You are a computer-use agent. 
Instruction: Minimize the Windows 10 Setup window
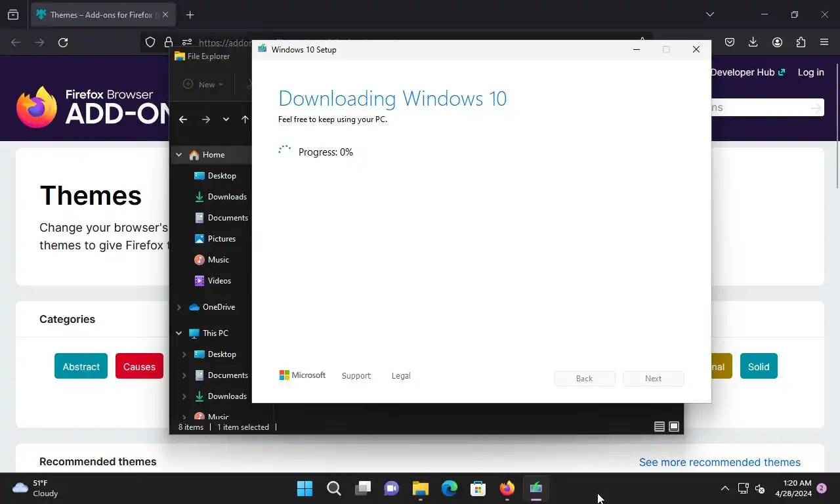coord(637,49)
